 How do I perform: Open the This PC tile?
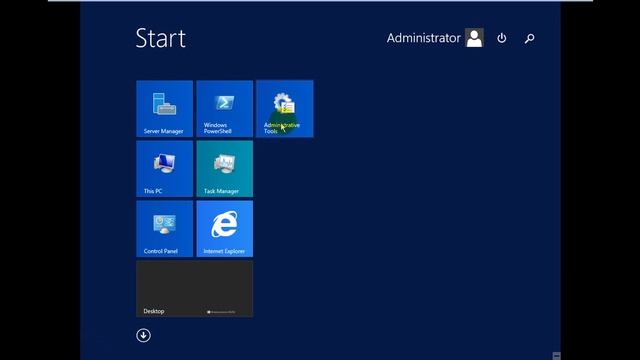[x=164, y=169]
